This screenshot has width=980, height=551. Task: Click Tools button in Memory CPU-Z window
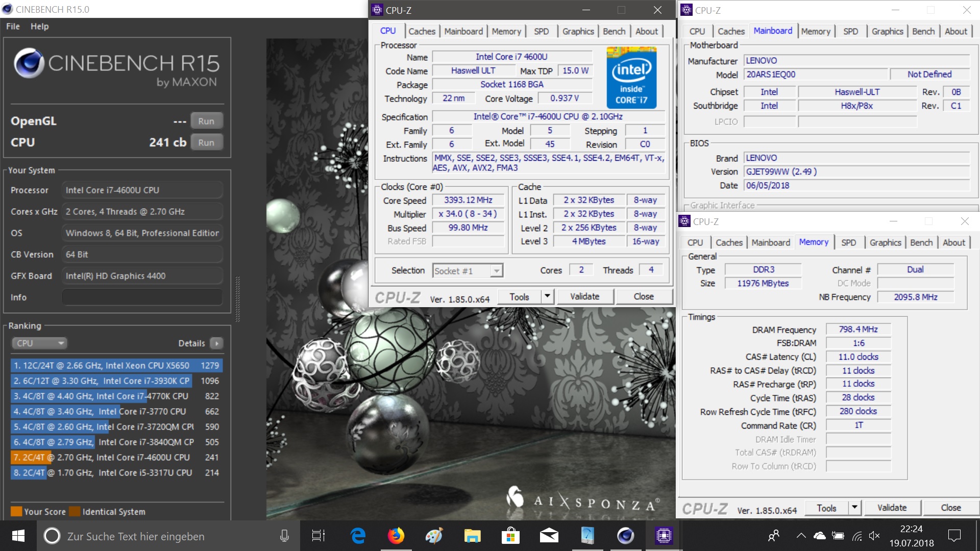coord(826,508)
